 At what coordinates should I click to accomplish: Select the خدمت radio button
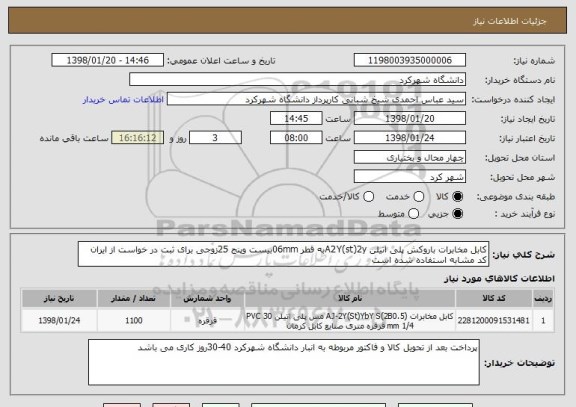[418, 197]
